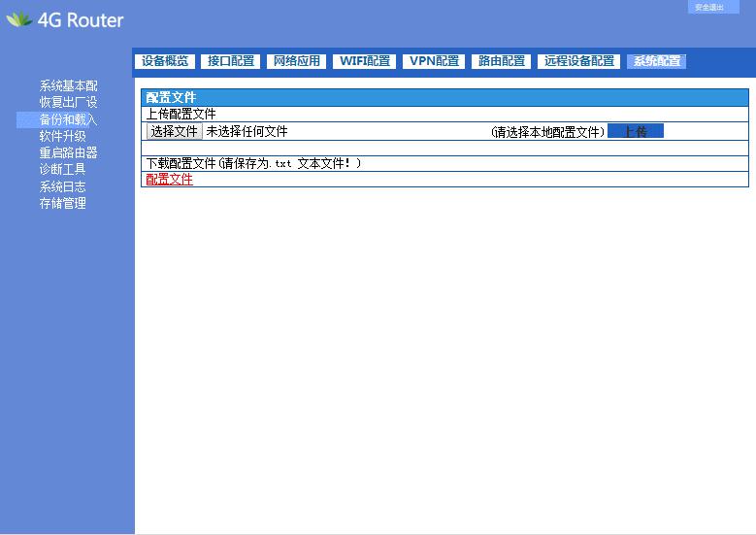Go to the 网络应用 tab
Viewport: 756px width, 535px height.
click(x=296, y=61)
